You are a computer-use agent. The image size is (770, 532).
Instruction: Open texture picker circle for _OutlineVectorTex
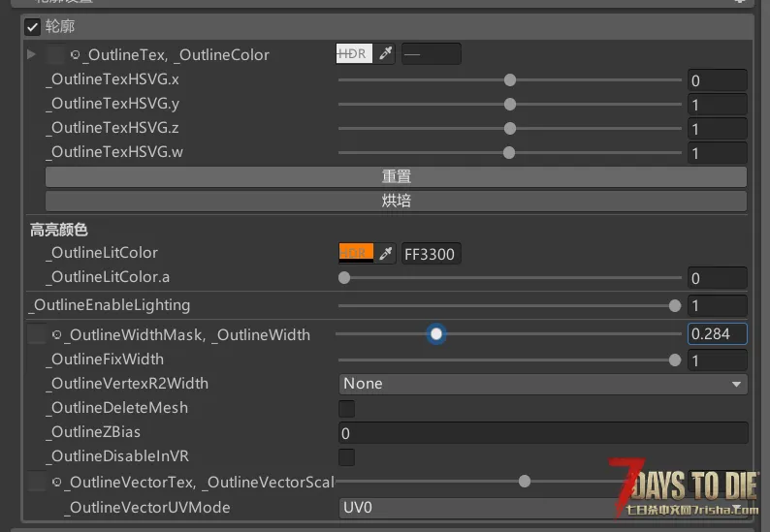coord(56,483)
